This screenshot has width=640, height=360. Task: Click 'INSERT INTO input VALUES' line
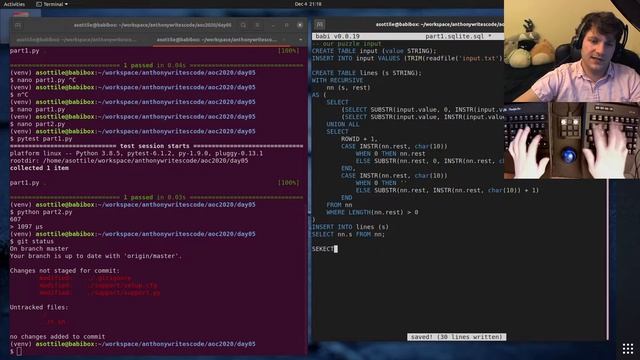click(408, 58)
